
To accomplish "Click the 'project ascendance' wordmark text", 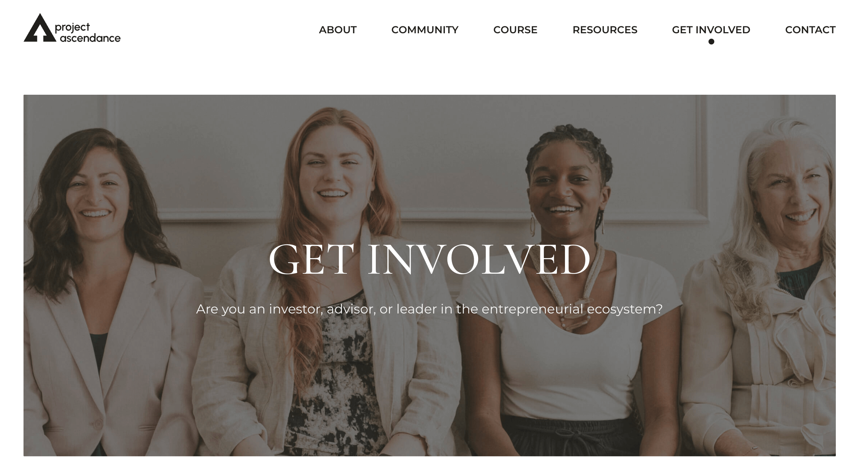I will tap(88, 33).
